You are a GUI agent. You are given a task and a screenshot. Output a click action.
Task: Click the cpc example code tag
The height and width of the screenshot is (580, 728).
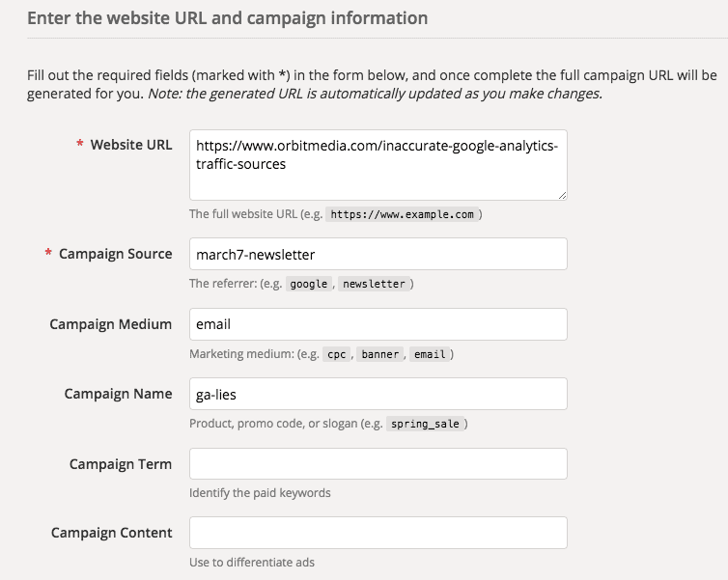[x=337, y=354]
